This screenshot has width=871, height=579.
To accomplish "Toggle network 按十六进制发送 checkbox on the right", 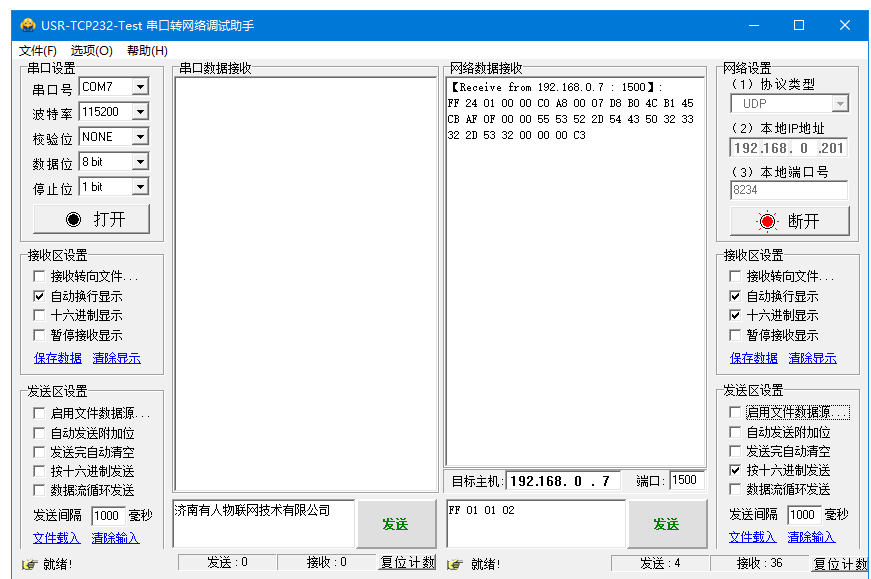I will [x=736, y=470].
